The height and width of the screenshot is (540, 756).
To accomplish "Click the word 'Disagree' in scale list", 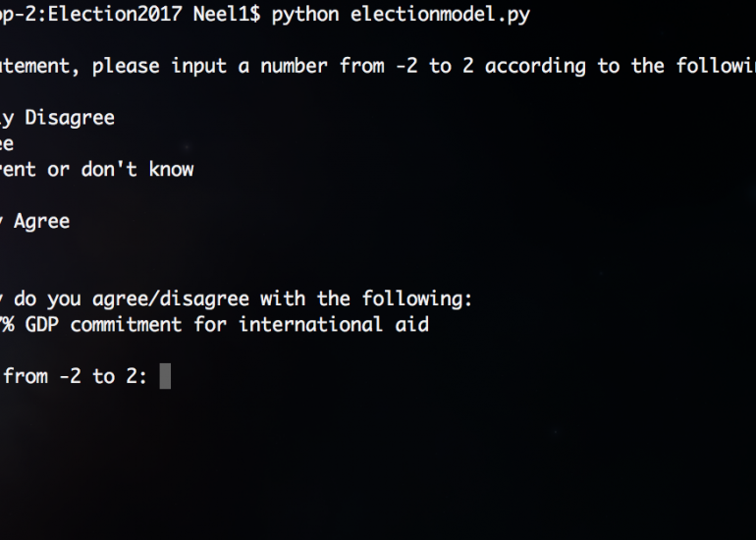I will 70,118.
